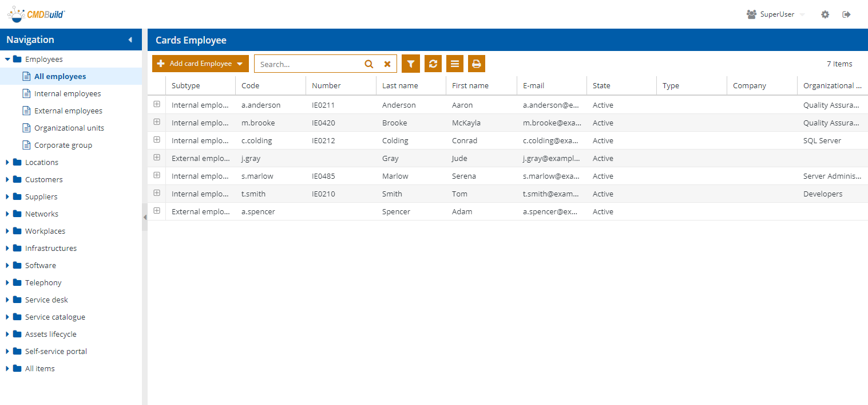Expand the row for Anderson
Viewport: 868px width, 405px height.
tap(156, 104)
